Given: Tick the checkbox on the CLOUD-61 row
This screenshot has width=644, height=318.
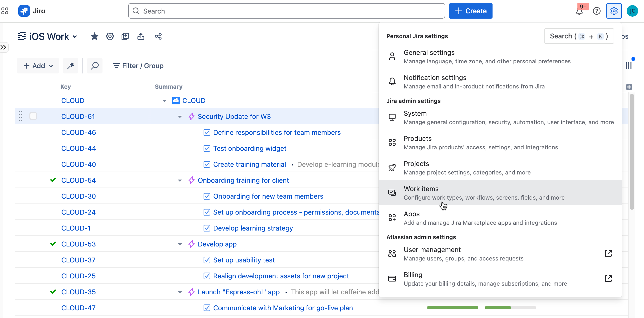Looking at the screenshot, I should (33, 116).
